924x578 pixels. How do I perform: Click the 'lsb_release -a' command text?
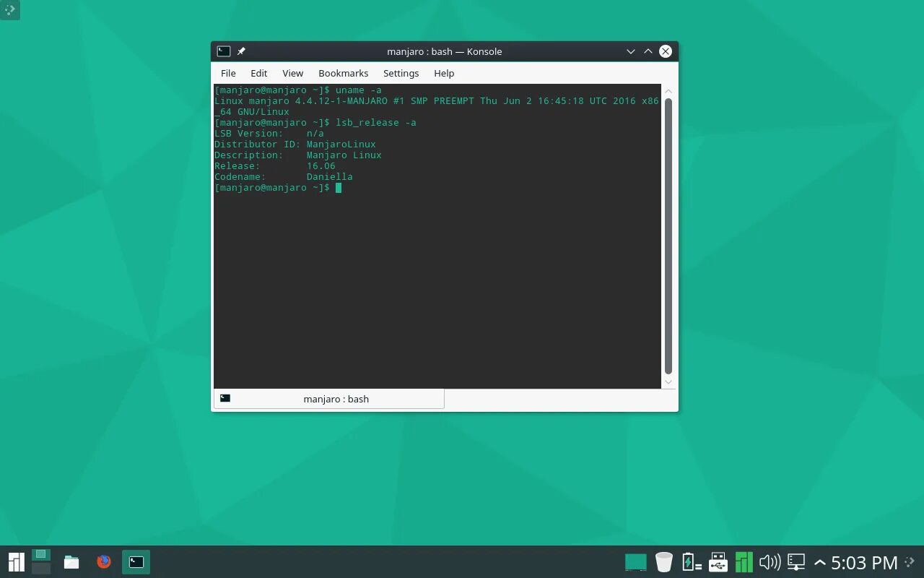(376, 123)
